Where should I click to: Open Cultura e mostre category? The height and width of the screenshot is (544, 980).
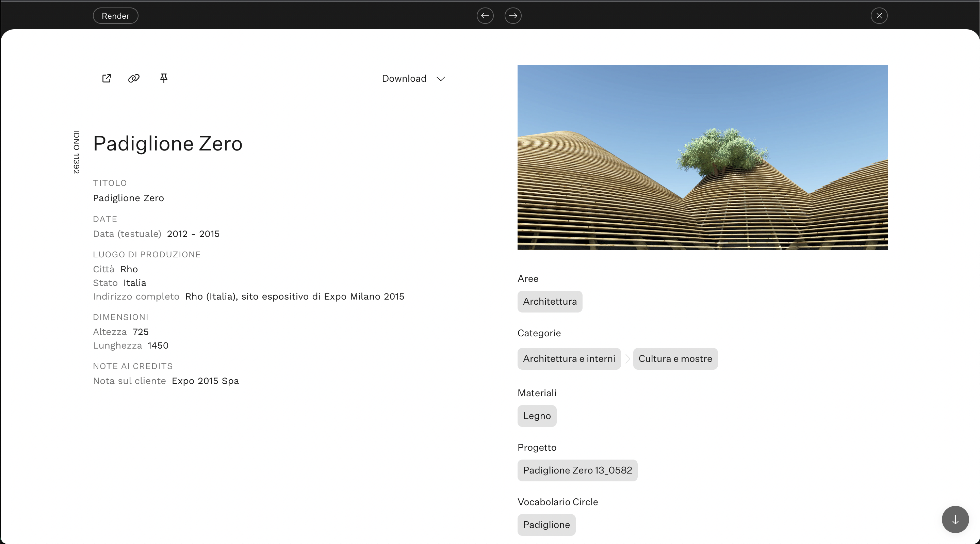(675, 358)
